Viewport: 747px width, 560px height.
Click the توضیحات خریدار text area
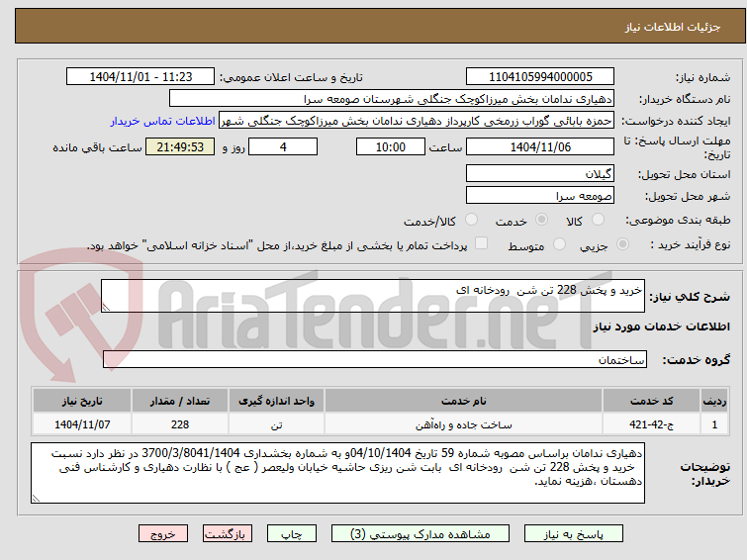pyautogui.click(x=337, y=473)
